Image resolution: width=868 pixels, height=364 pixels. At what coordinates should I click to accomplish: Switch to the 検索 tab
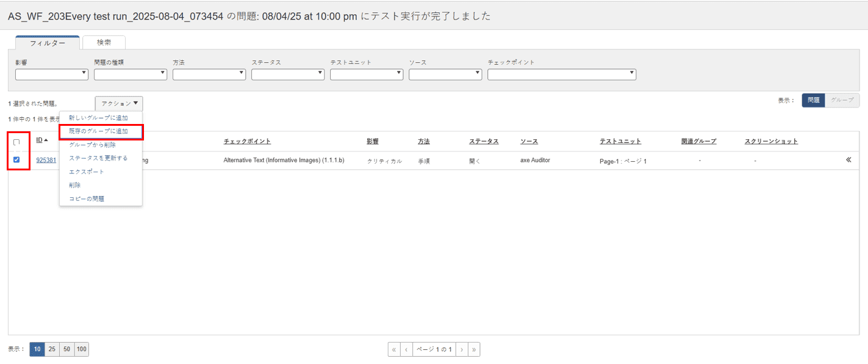[x=104, y=43]
